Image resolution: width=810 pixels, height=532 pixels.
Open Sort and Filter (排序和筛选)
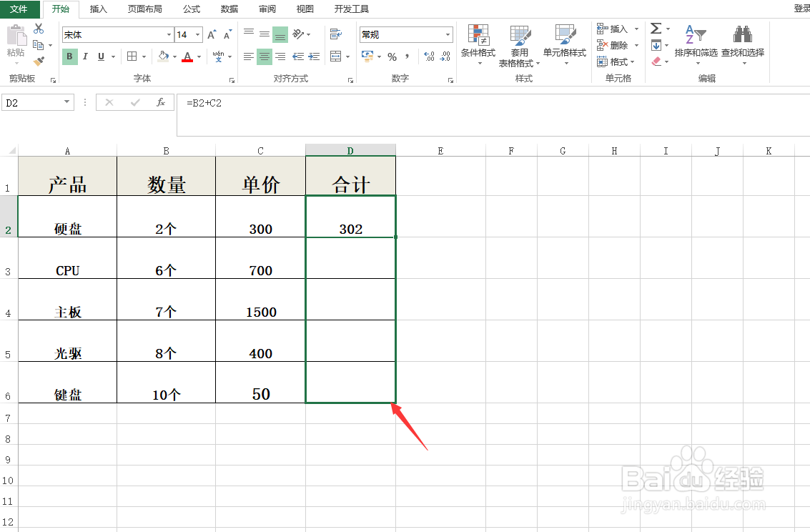click(696, 45)
